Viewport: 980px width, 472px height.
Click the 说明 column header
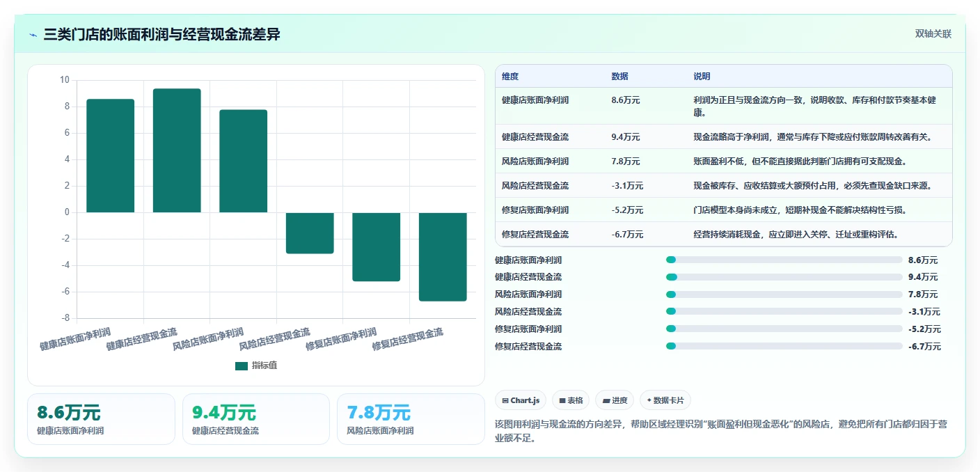(x=702, y=77)
